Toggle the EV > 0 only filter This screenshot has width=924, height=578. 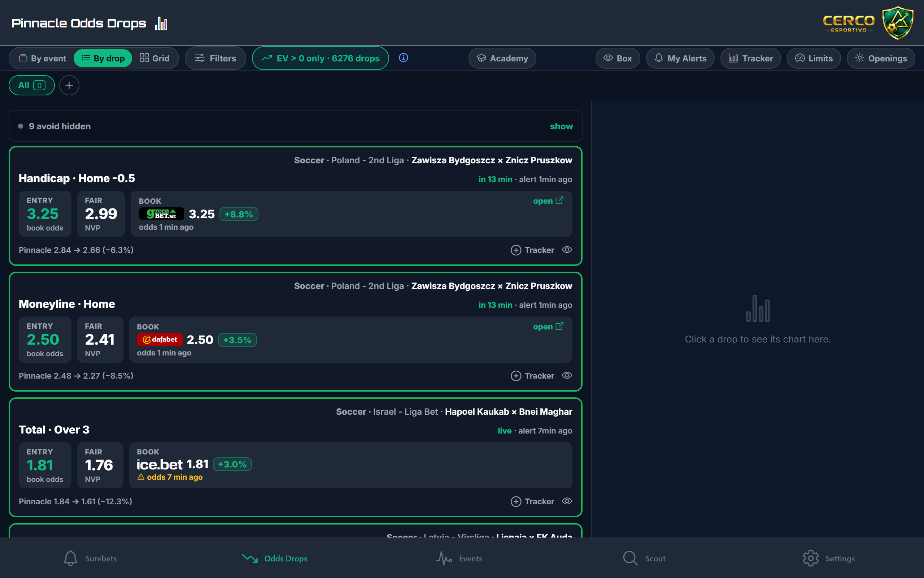tap(321, 58)
